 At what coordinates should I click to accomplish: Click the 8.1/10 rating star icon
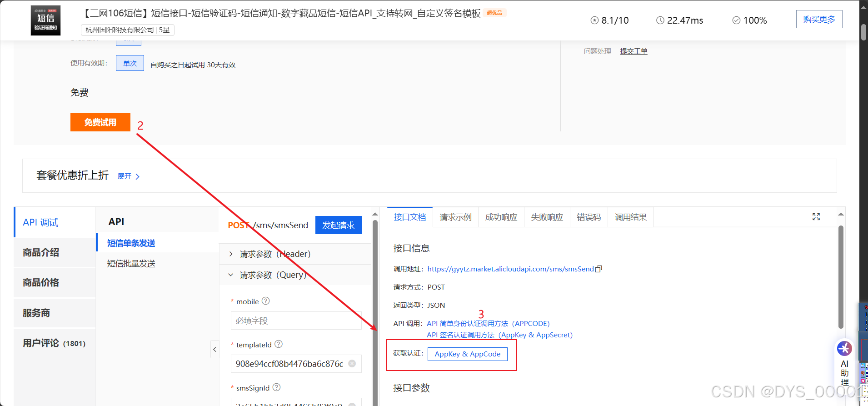coord(594,20)
